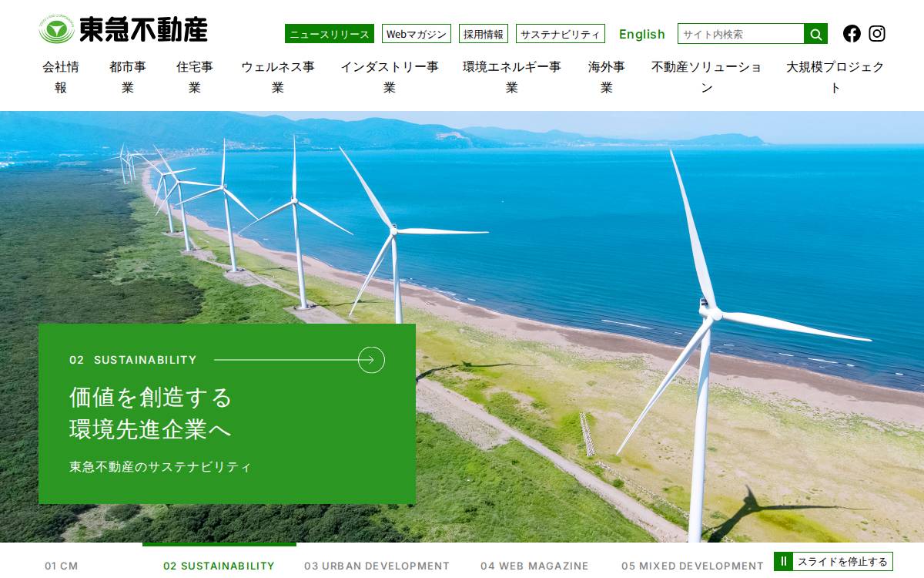Open 不動産ソリューション menu
Image resolution: width=924 pixels, height=578 pixels.
[707, 77]
